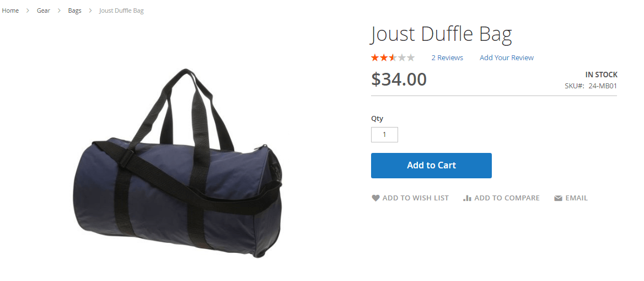Click the chevron right after Home breadcrumb
The width and height of the screenshot is (644, 281).
(28, 10)
